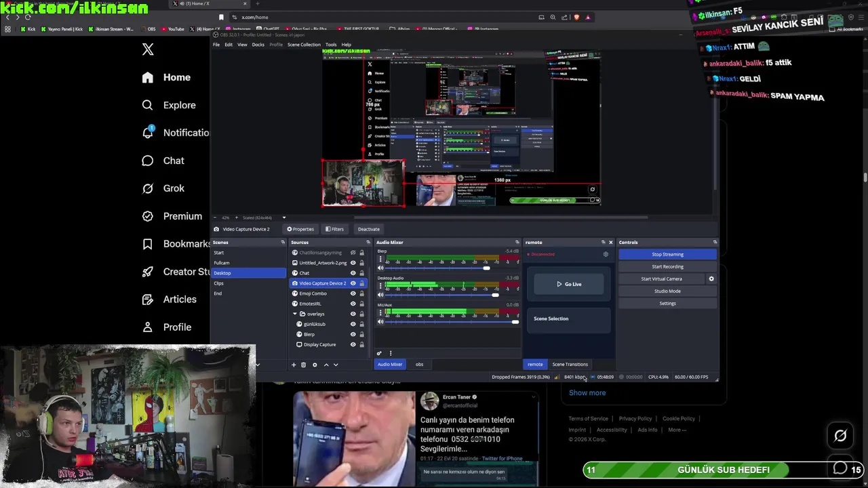Image resolution: width=868 pixels, height=488 pixels.
Task: Open the Grok floating icon at bottom right
Action: point(840,436)
